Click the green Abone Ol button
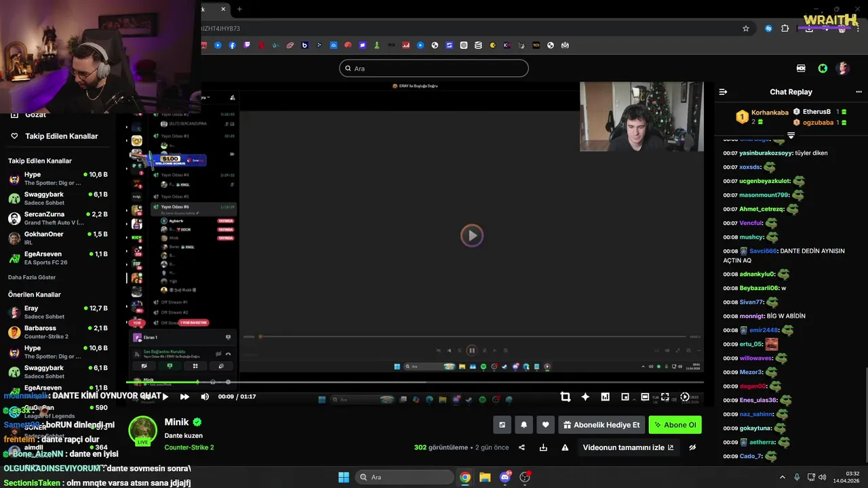The image size is (868, 488). [x=675, y=425]
